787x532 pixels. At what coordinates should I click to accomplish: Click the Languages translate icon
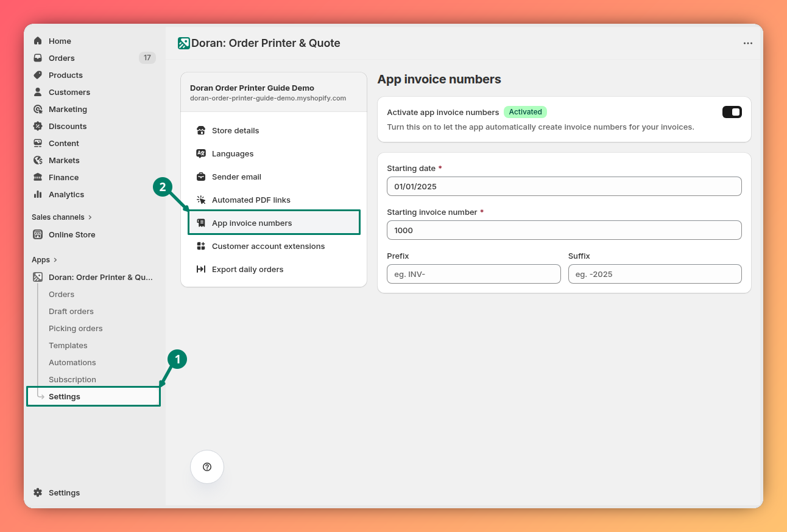coord(201,153)
